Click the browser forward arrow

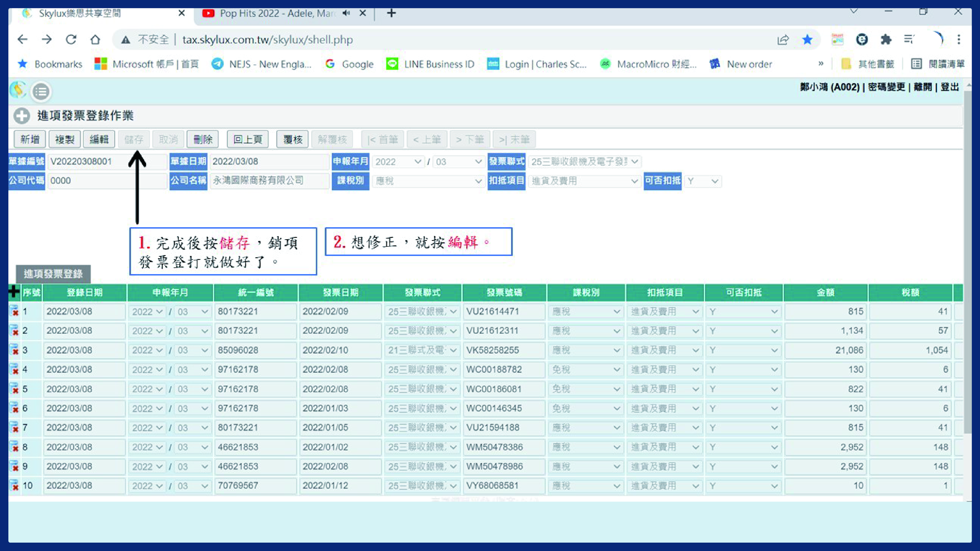(x=47, y=40)
